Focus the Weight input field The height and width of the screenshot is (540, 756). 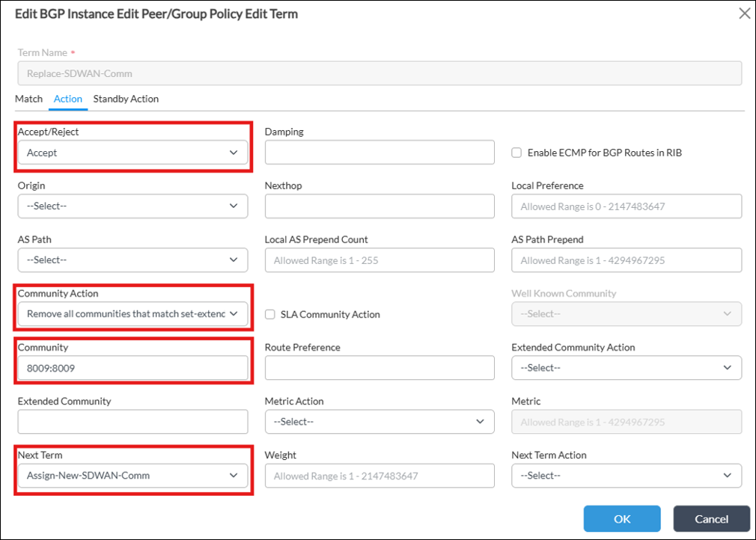pyautogui.click(x=379, y=476)
